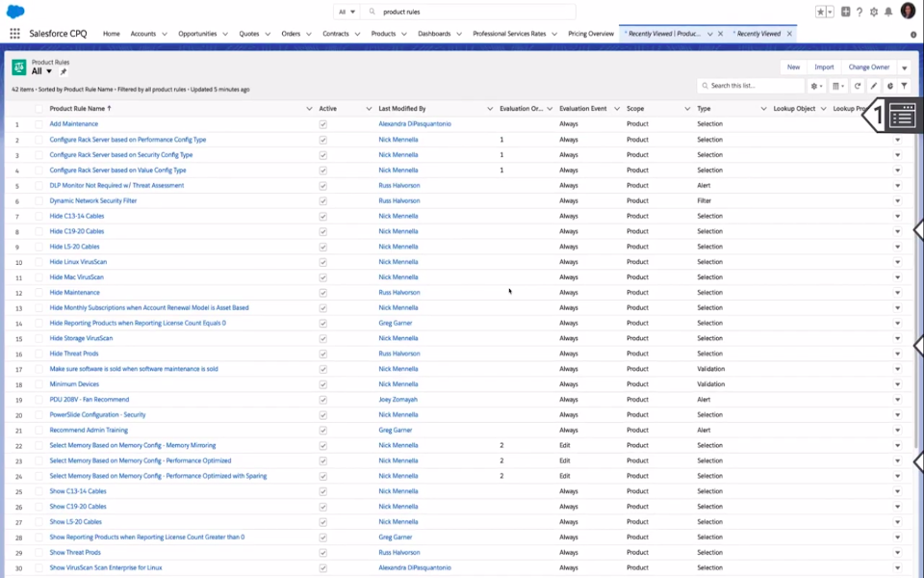This screenshot has height=578, width=924.
Task: Open the Dashboards tab
Action: [x=434, y=34]
